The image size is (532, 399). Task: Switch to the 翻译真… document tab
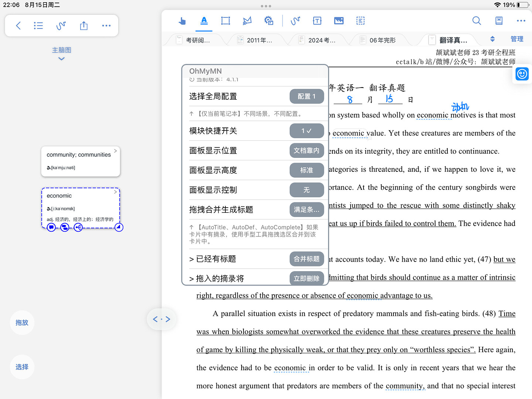(x=449, y=40)
